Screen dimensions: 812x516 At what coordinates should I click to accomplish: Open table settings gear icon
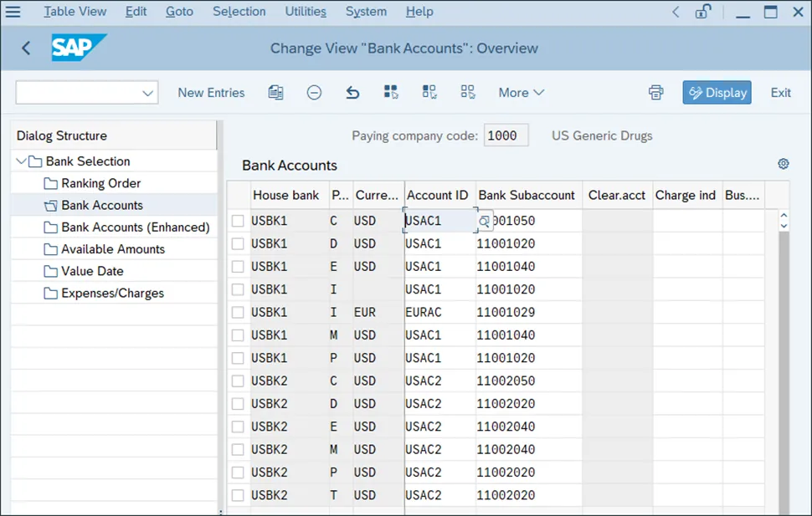coord(783,164)
